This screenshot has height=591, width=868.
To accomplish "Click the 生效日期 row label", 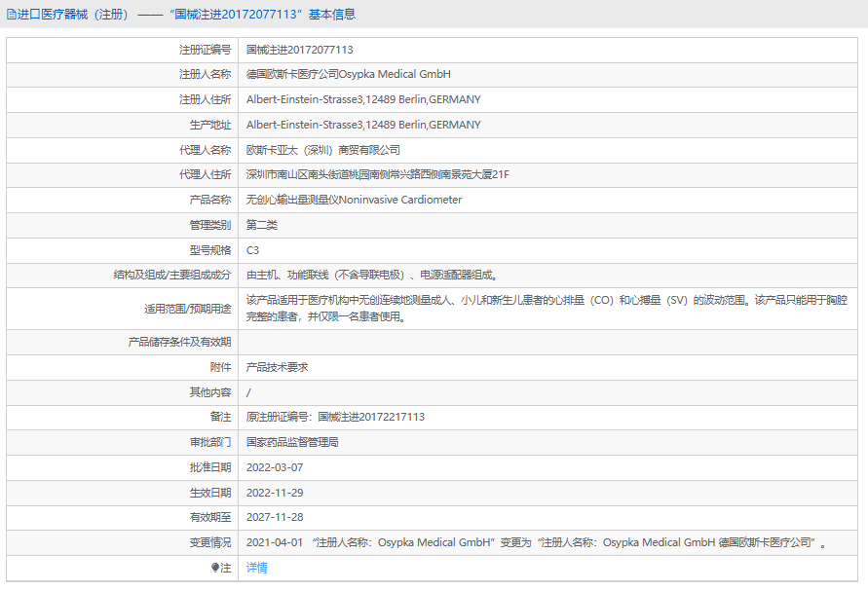I will [210, 493].
